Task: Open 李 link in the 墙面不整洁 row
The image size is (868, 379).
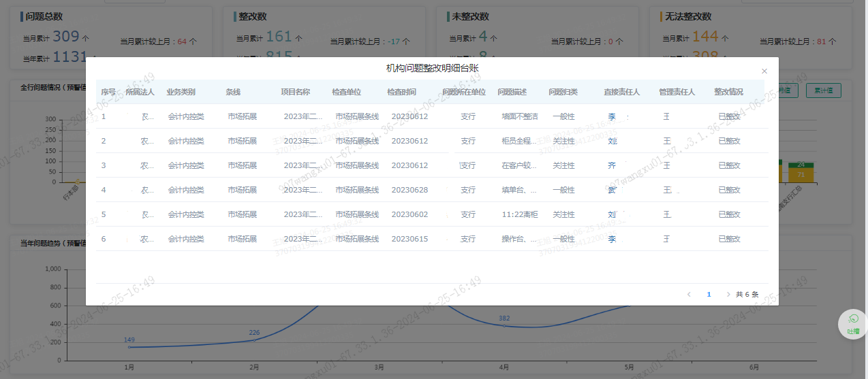Action: [x=612, y=116]
